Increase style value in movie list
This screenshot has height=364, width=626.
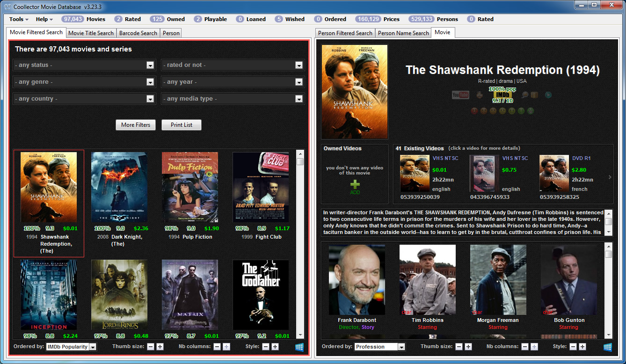[x=275, y=347]
